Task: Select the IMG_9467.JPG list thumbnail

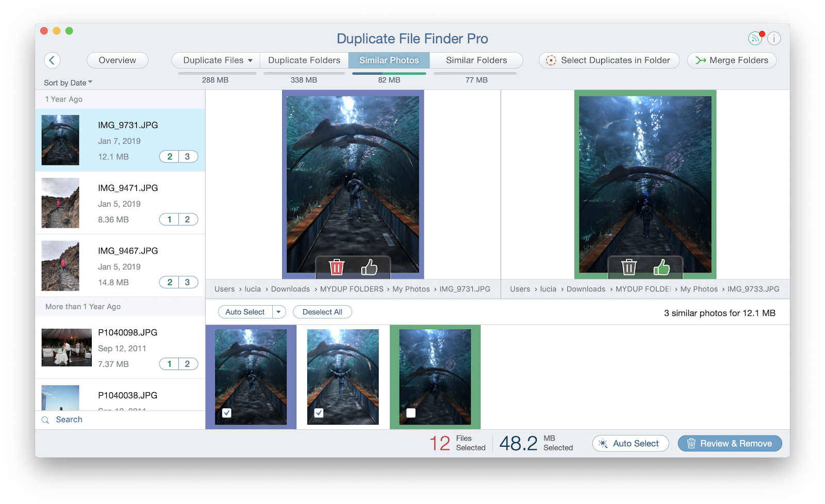Action: [60, 266]
